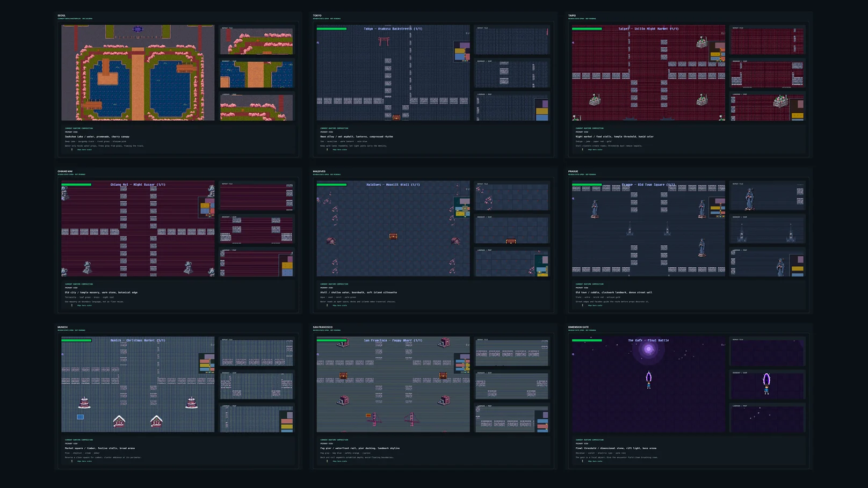Click the Seoul map scale link below description
Image resolution: width=868 pixels, height=488 pixels.
click(x=84, y=150)
